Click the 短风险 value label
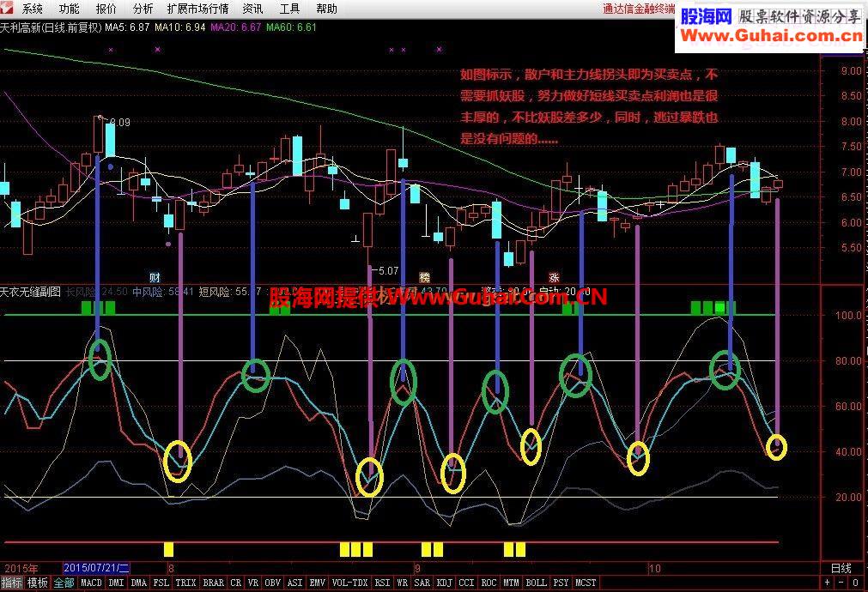This screenshot has height=592, width=868. (x=230, y=292)
